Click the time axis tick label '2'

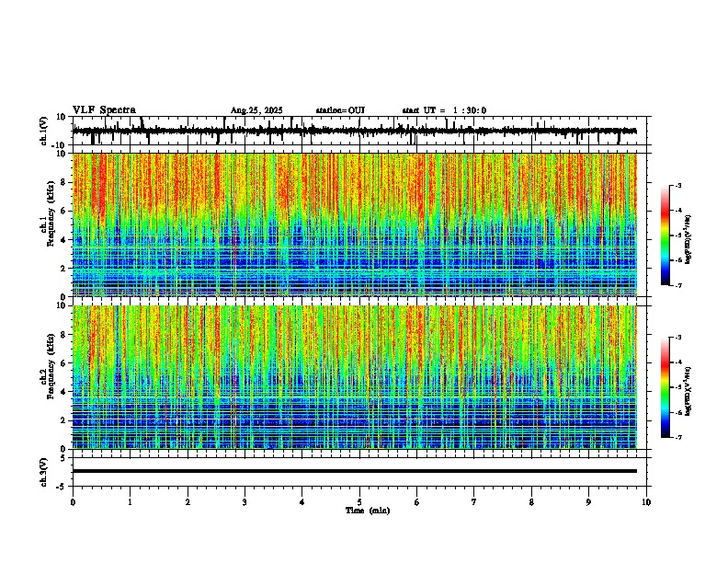tap(188, 502)
